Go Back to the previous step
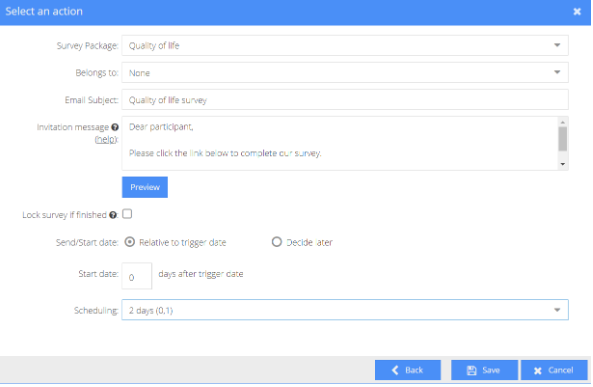This screenshot has height=387, width=593. pos(408,370)
